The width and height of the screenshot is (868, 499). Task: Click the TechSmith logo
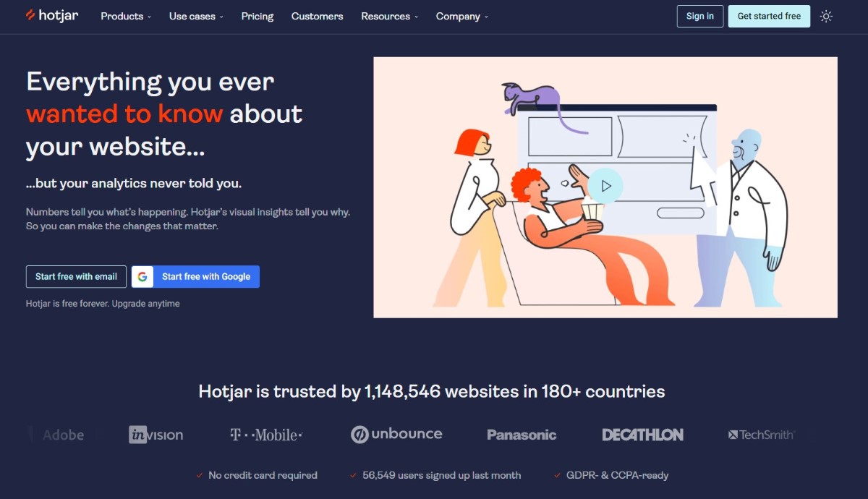(x=761, y=435)
